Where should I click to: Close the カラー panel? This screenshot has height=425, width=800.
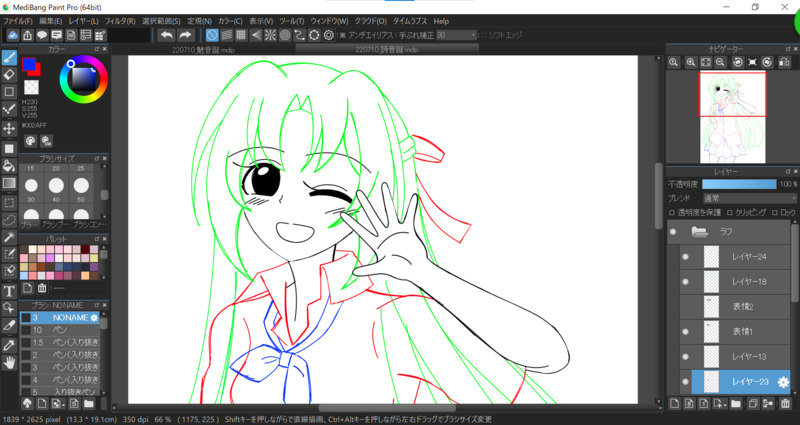point(105,49)
